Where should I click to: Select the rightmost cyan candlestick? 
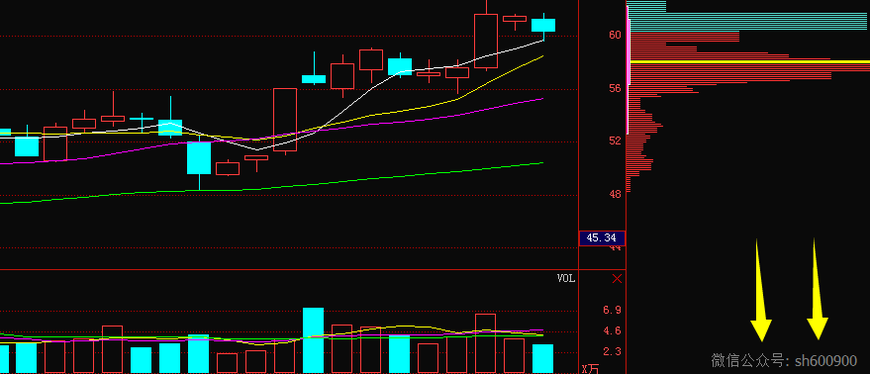click(543, 25)
